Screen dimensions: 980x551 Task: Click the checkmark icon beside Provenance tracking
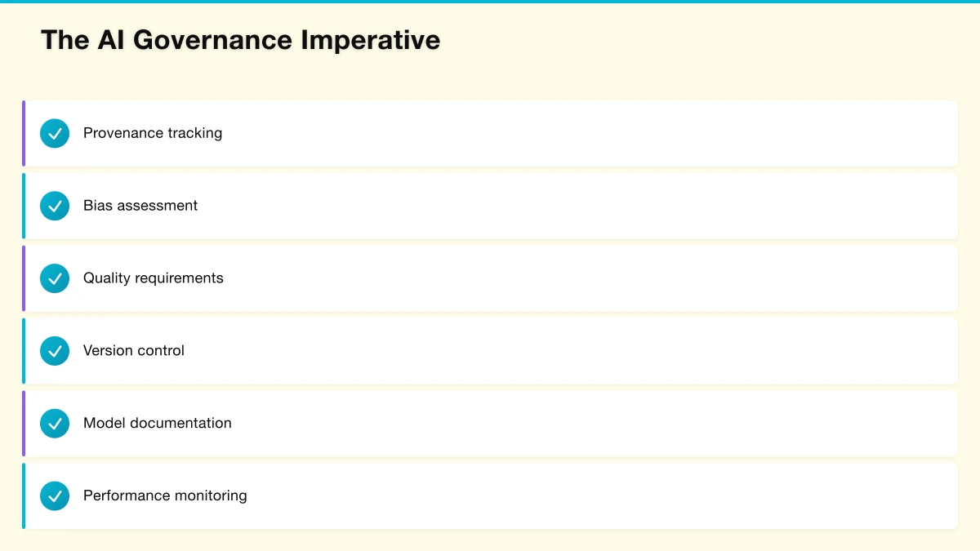click(x=55, y=133)
